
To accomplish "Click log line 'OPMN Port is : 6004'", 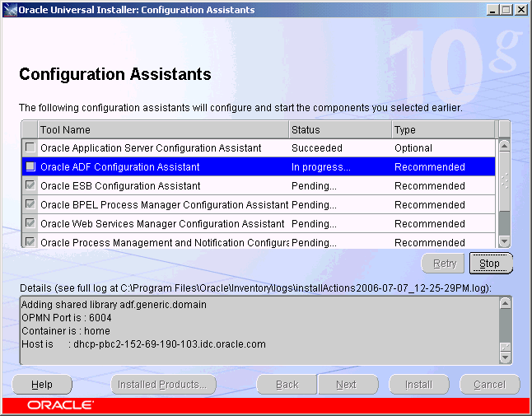I will (67, 318).
